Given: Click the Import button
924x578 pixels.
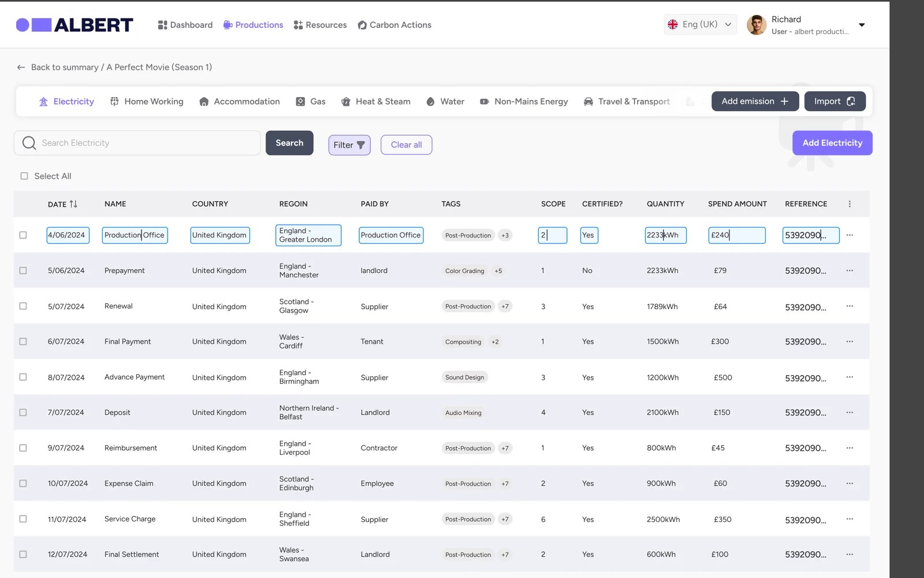Looking at the screenshot, I should coord(834,101).
